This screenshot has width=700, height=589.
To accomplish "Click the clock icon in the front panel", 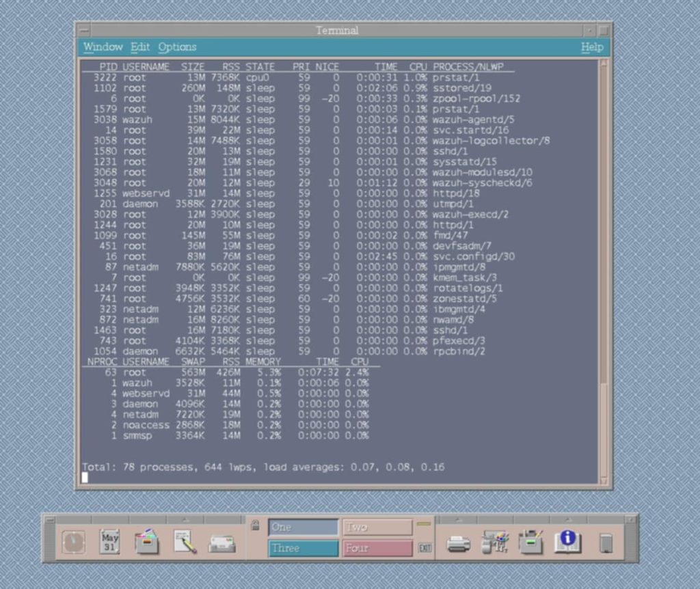I will (73, 543).
